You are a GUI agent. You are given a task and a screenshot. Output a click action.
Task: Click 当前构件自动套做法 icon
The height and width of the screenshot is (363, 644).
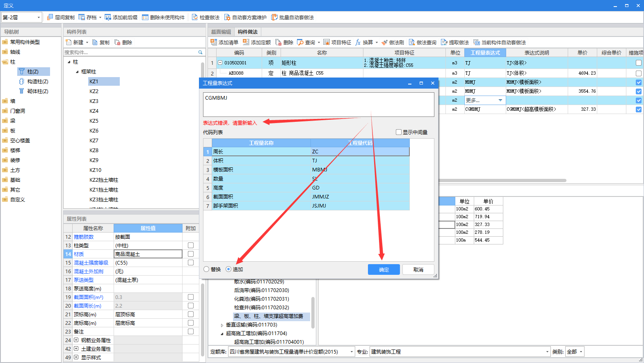477,42
